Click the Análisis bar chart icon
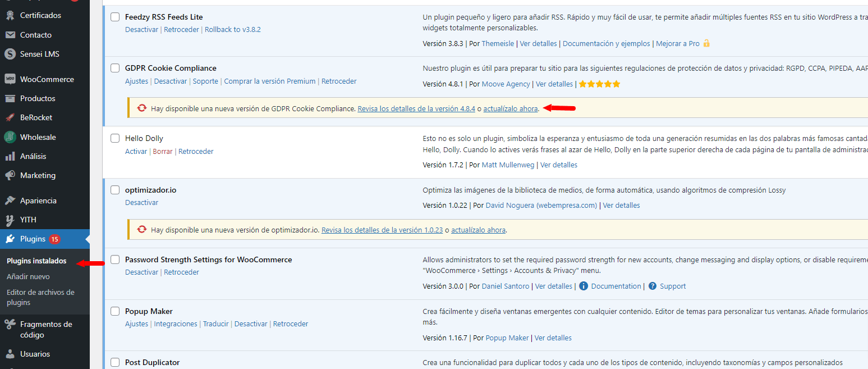Image resolution: width=868 pixels, height=369 pixels. [x=10, y=156]
